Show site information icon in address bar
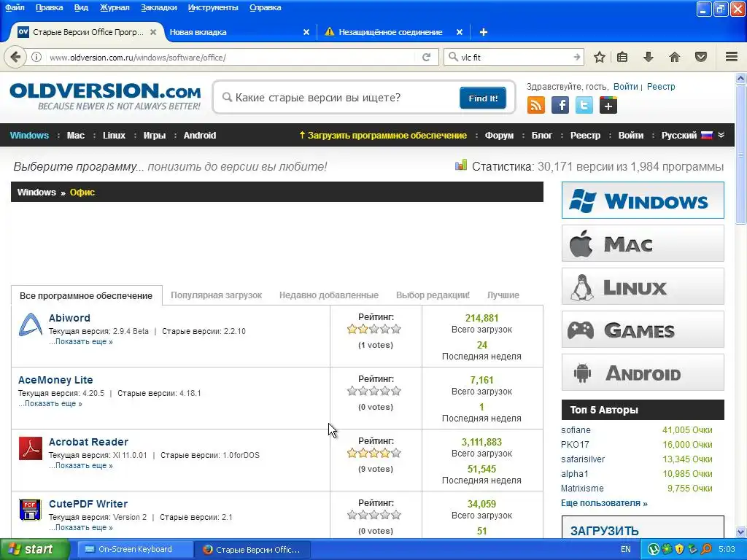The width and height of the screenshot is (747, 560). 36,57
